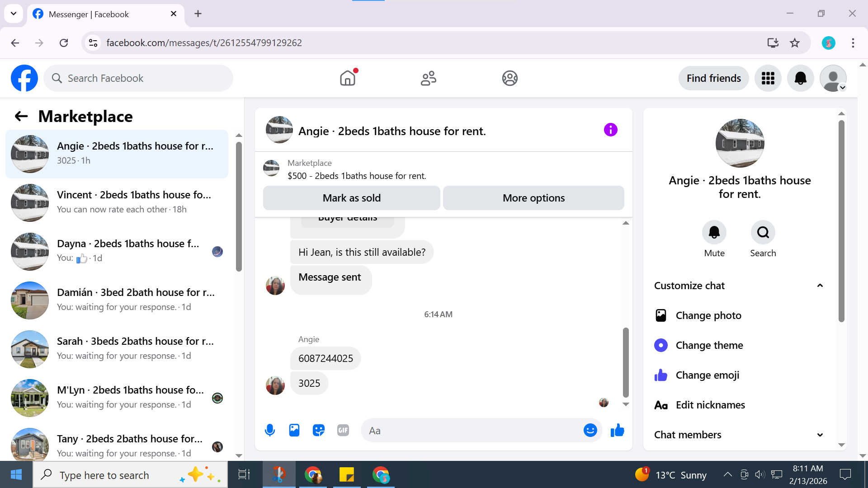The height and width of the screenshot is (488, 868).
Task: Open the Friends tab
Action: coord(429,78)
